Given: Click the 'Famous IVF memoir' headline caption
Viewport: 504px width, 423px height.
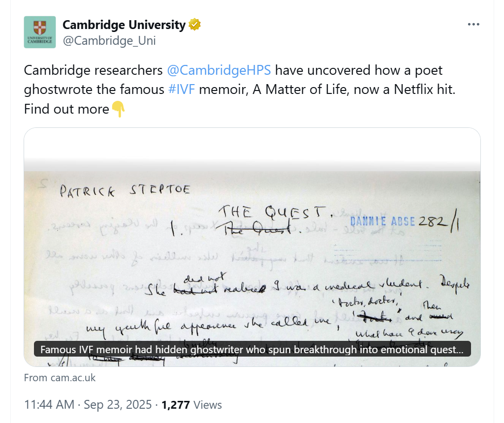Looking at the screenshot, I should [x=252, y=350].
